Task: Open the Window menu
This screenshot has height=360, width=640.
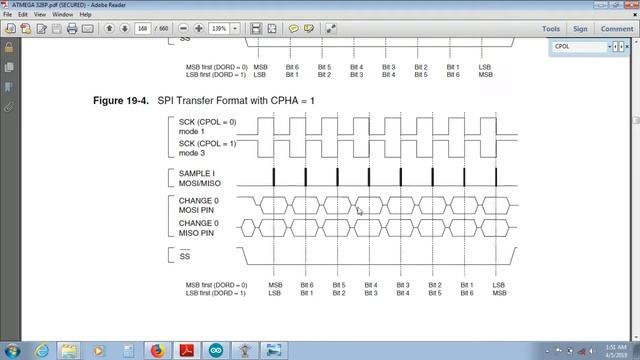Action: pos(62,14)
